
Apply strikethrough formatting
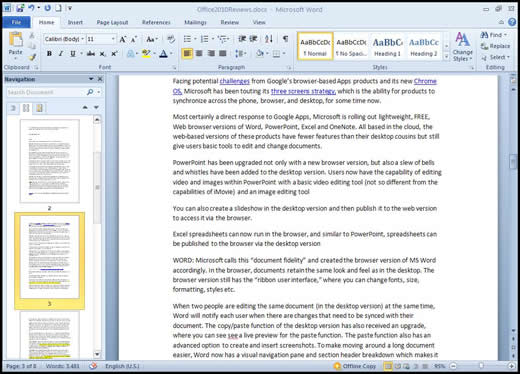(x=90, y=54)
